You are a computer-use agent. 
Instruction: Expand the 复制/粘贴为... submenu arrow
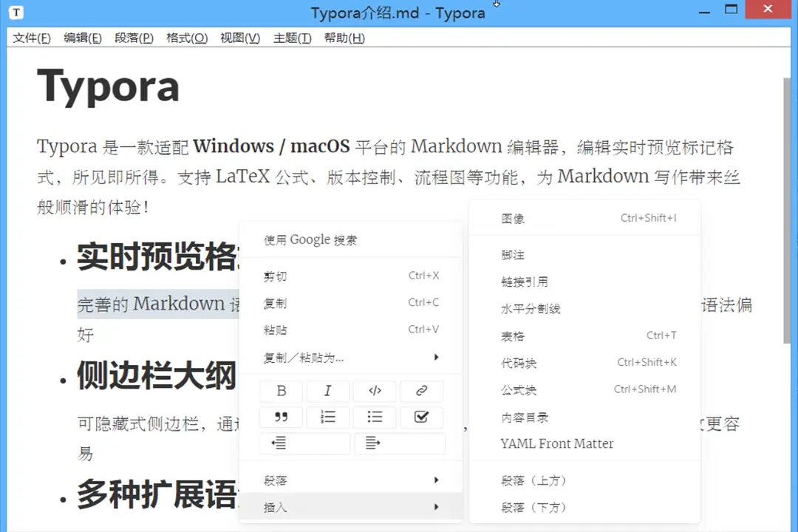click(x=436, y=358)
